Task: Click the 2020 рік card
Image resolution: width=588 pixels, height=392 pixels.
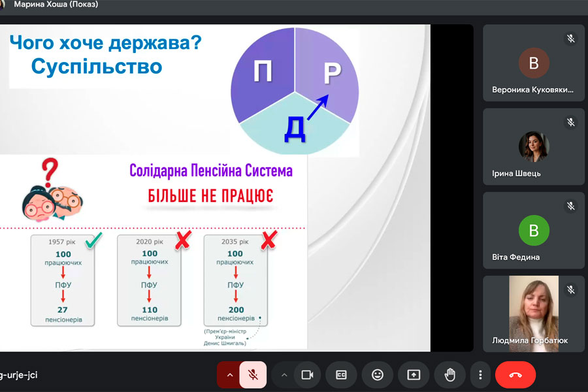Action: [x=149, y=280]
